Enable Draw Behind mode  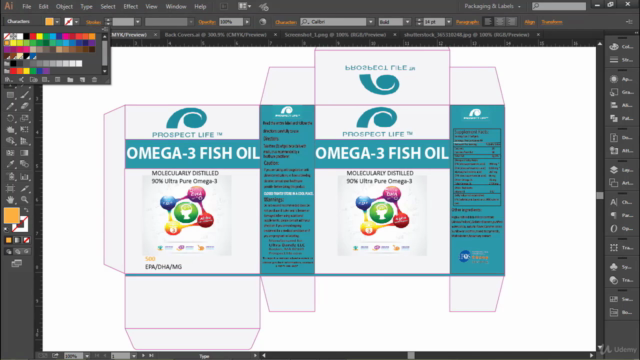(18, 252)
